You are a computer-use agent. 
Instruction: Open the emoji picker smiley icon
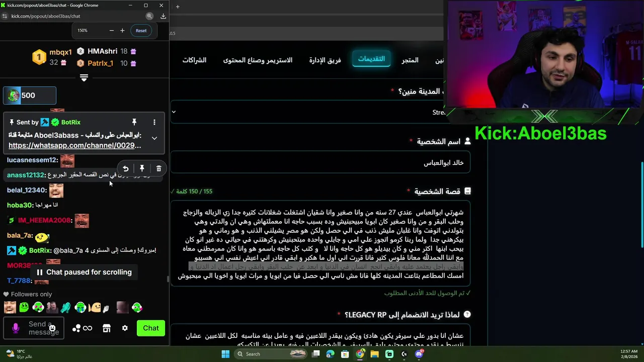coord(52,328)
